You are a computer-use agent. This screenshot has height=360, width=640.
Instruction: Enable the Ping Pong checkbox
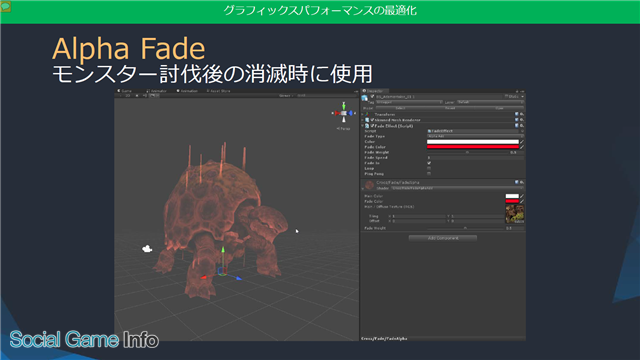[429, 173]
